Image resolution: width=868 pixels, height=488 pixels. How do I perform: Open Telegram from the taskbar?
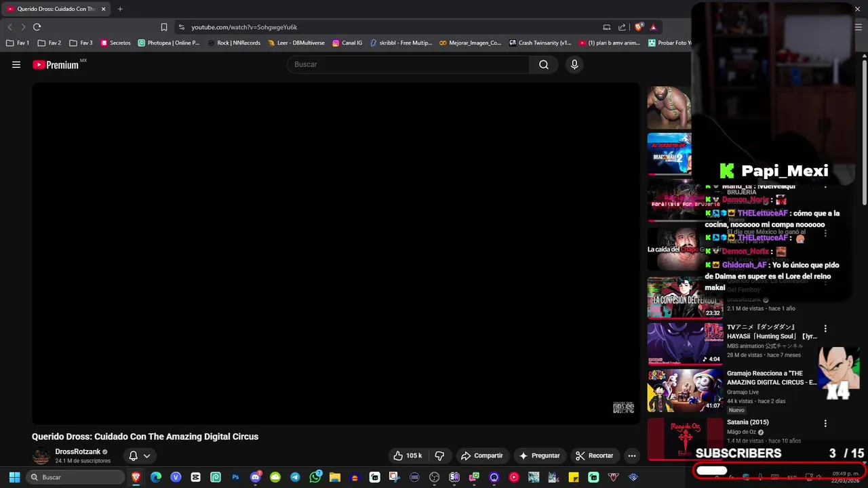[x=295, y=477]
